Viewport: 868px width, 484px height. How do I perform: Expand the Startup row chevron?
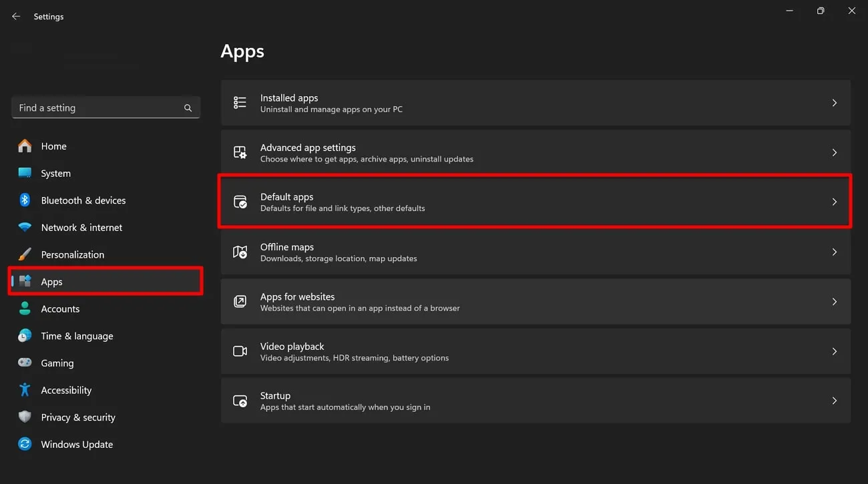[834, 401]
